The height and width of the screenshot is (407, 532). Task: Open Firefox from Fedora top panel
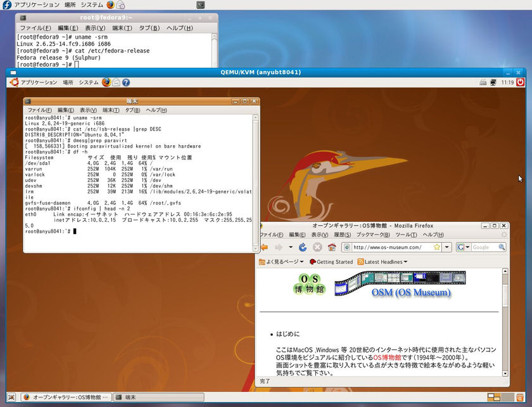click(x=110, y=5)
